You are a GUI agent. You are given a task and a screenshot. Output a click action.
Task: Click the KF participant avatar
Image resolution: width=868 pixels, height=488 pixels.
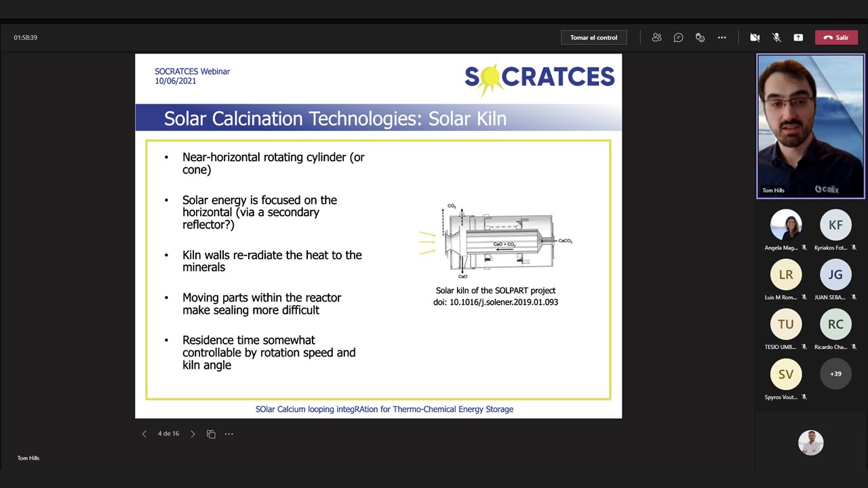point(835,226)
